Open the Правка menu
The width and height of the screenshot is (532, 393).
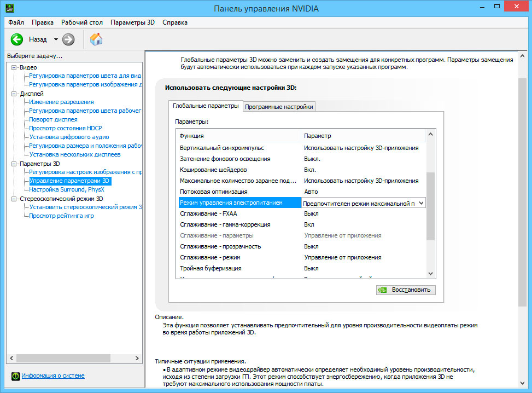click(x=43, y=22)
